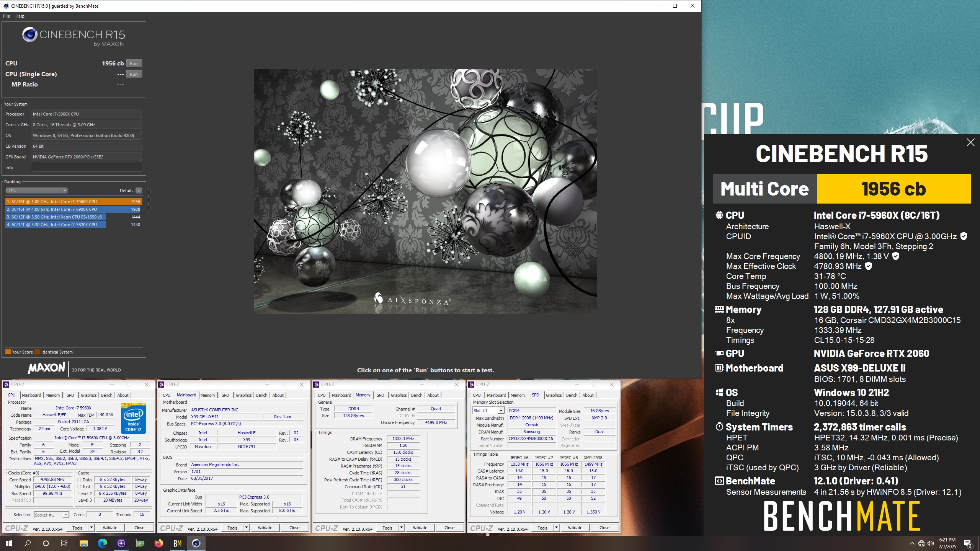Click Close in CPU-Z Mainboard window
The height and width of the screenshot is (551, 980).
[294, 528]
